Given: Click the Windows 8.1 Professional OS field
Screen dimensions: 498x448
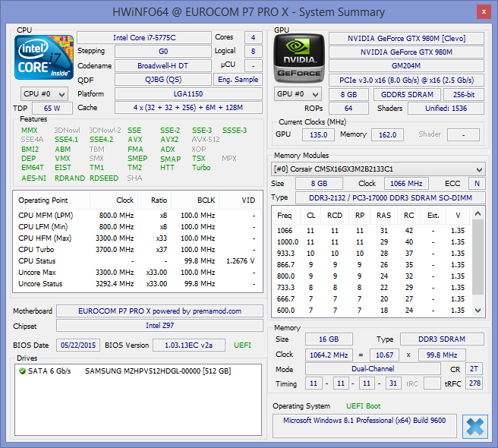Looking at the screenshot, I should [x=364, y=426].
